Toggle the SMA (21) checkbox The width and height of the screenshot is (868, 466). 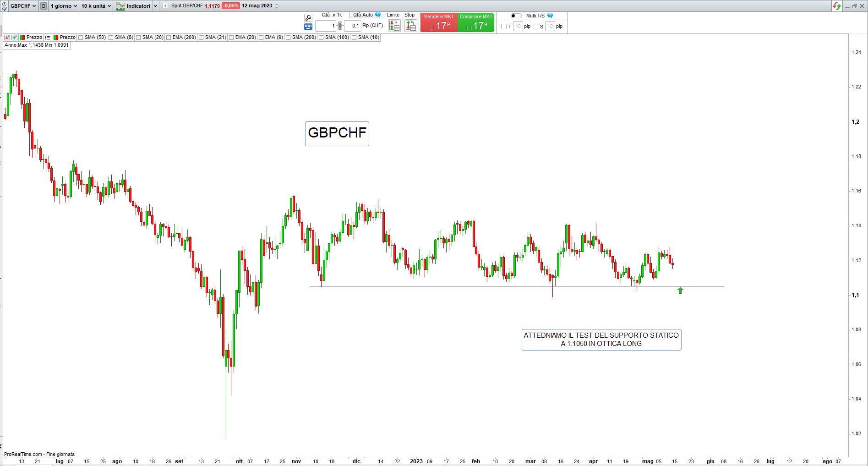[x=201, y=38]
